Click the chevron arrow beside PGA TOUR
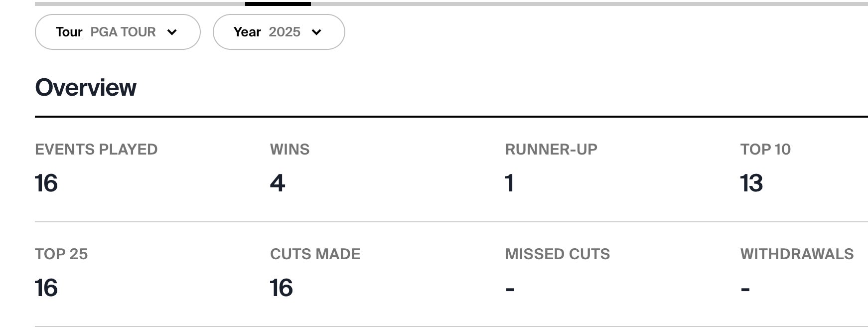The image size is (868, 328). click(172, 32)
